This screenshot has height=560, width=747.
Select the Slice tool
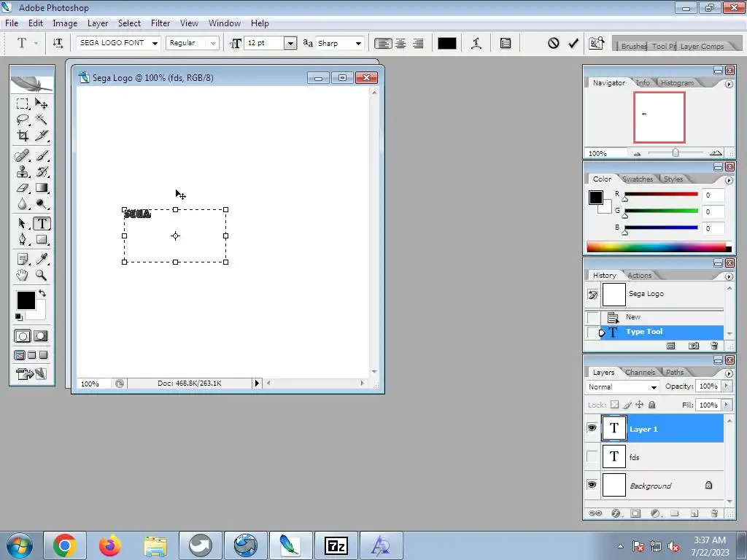42,136
